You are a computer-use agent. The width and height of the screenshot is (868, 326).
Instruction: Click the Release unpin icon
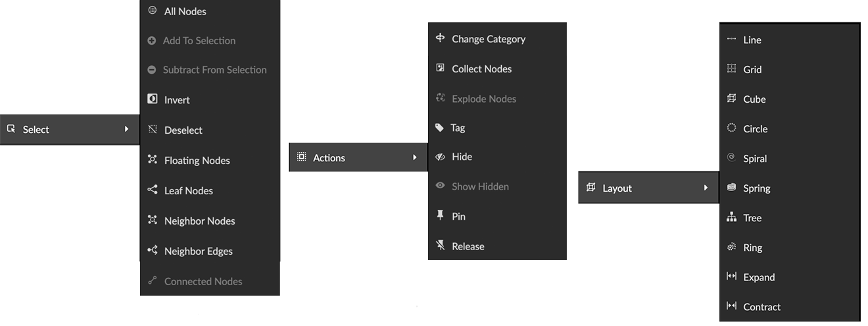[440, 246]
